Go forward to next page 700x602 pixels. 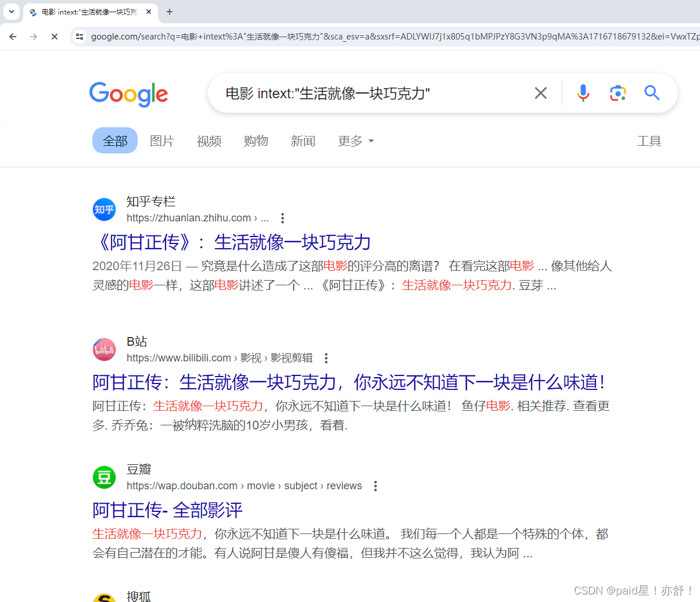(x=34, y=37)
